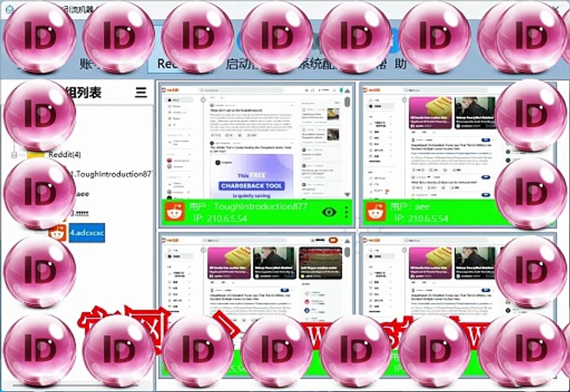Open the pink news card in bottom-left panel
The image size is (570, 392).
click(x=229, y=263)
